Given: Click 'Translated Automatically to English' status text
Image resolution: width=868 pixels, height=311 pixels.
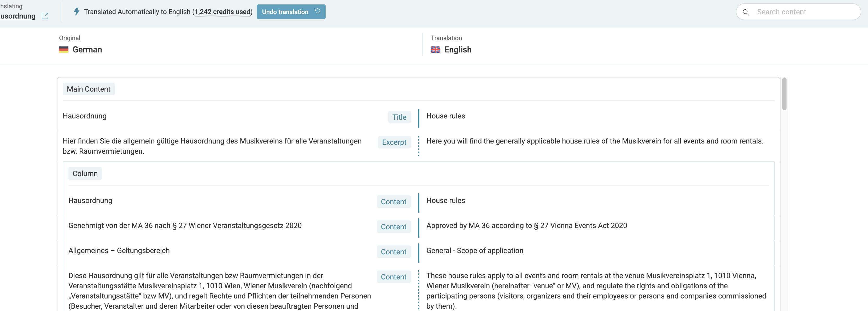Looking at the screenshot, I should click(x=137, y=12).
